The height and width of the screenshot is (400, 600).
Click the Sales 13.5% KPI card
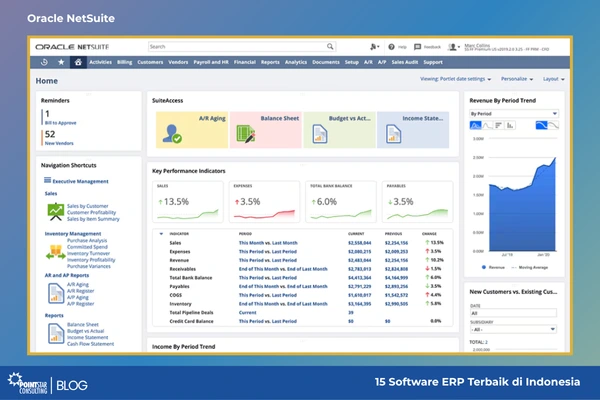tap(188, 202)
